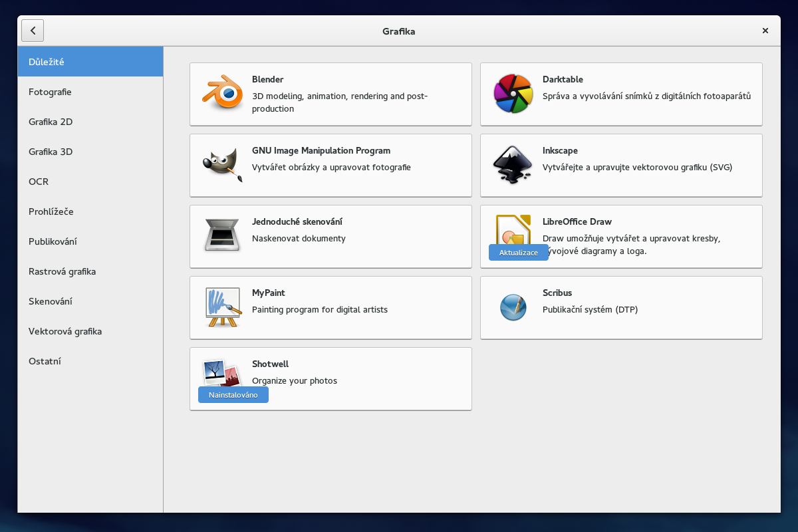Click the Inkscape diamond logo icon
This screenshot has height=532, width=798.
pos(513,165)
